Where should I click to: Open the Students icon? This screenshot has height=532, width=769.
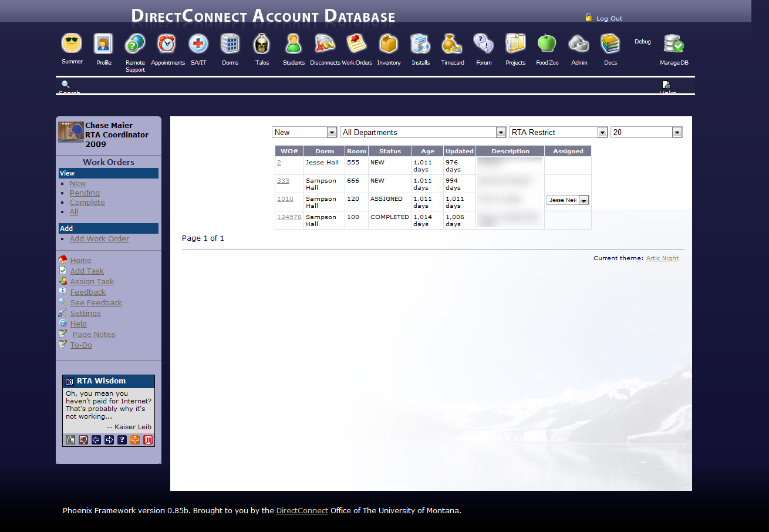click(x=294, y=43)
